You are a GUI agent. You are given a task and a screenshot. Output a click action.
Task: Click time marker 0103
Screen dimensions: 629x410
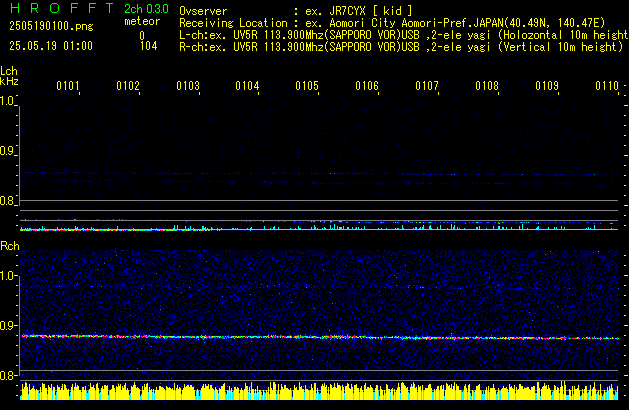(x=188, y=86)
